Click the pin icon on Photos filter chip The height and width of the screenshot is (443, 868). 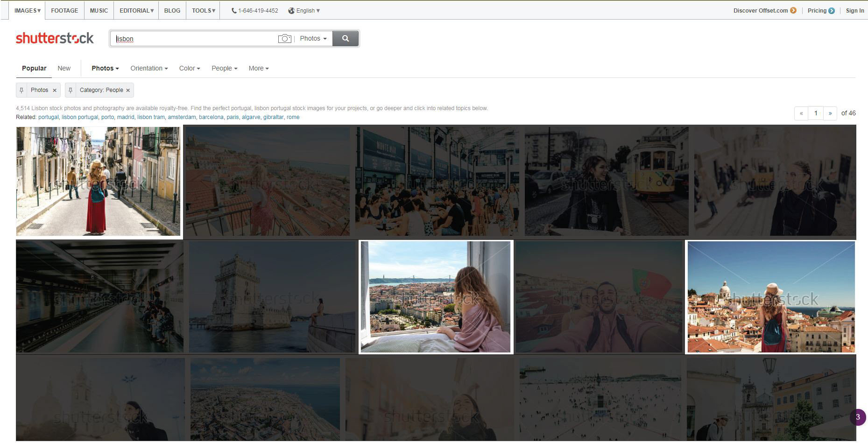pos(21,90)
